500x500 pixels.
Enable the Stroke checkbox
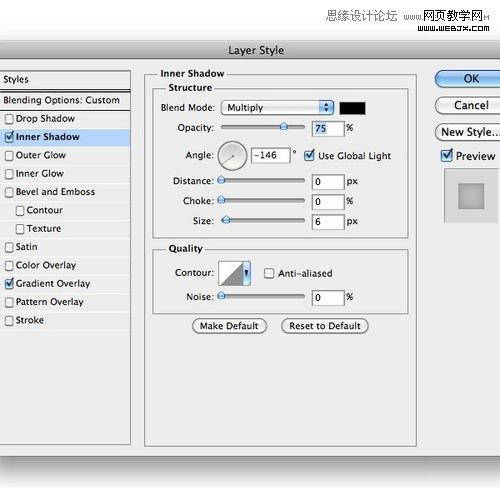[9, 321]
